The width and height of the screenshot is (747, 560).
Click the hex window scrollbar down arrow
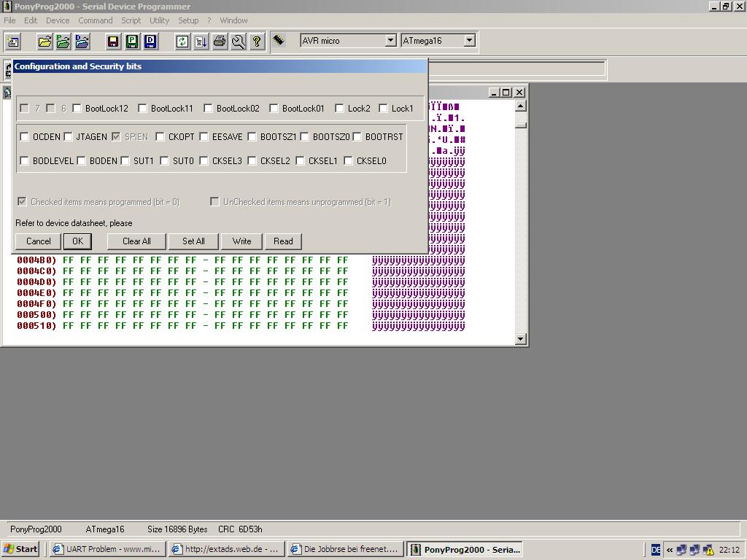[x=521, y=338]
